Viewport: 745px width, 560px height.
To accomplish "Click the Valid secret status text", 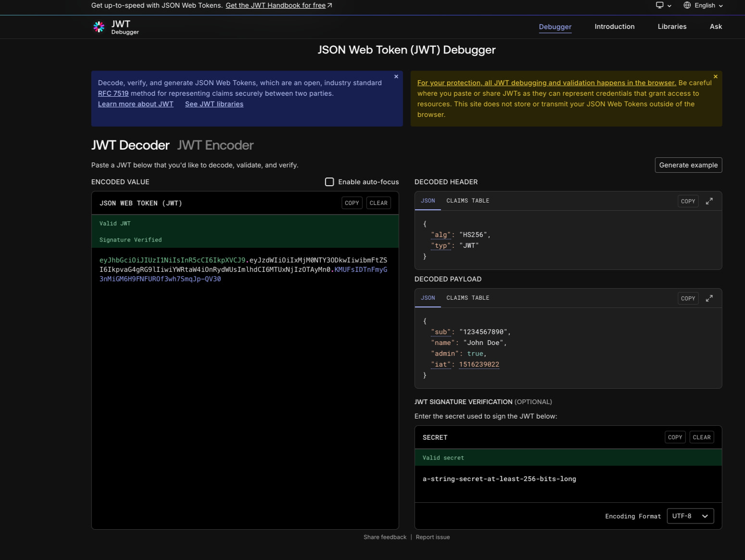I will 443,458.
